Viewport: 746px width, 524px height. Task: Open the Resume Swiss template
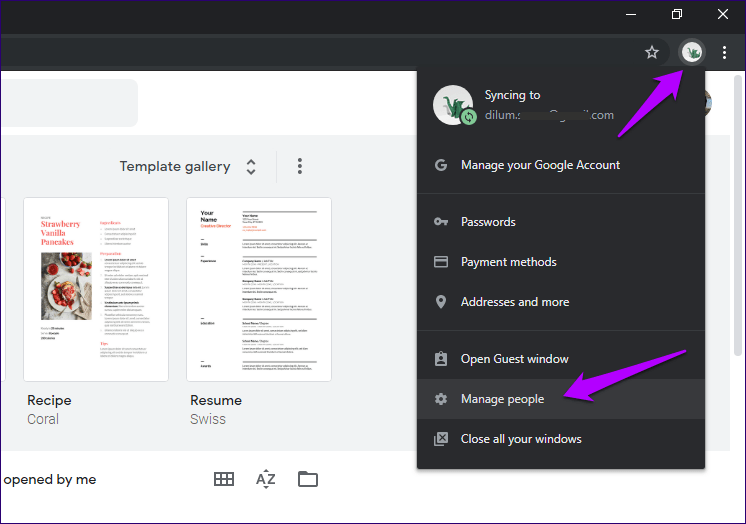259,289
